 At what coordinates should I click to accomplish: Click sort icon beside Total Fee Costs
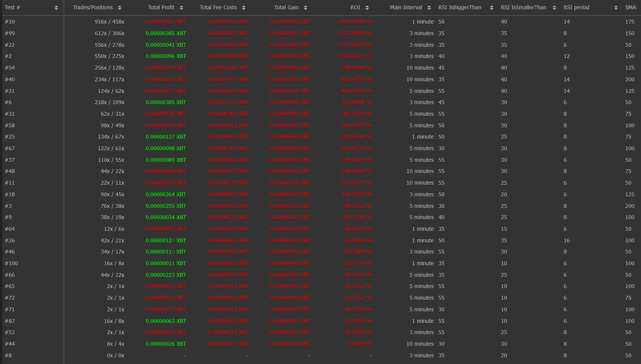point(244,8)
